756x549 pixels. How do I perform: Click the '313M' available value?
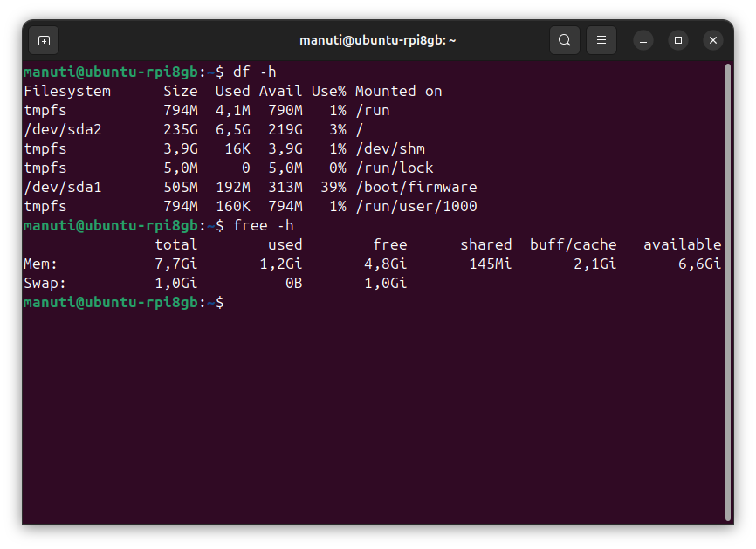[x=285, y=187]
